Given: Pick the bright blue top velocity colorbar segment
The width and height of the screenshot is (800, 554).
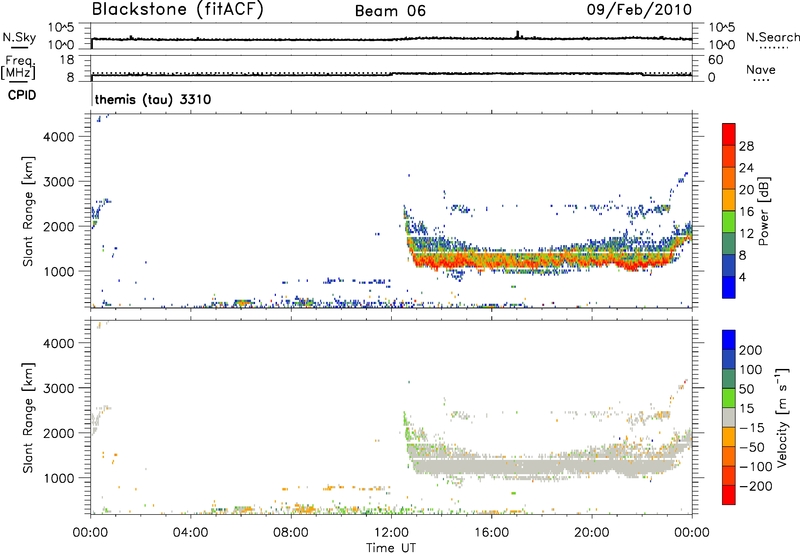Looking at the screenshot, I should coord(729,340).
